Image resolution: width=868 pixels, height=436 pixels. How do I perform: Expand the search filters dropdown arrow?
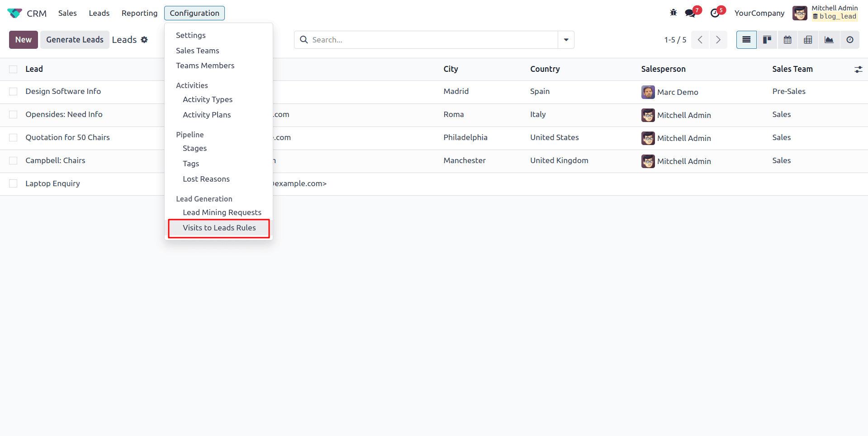click(x=565, y=40)
